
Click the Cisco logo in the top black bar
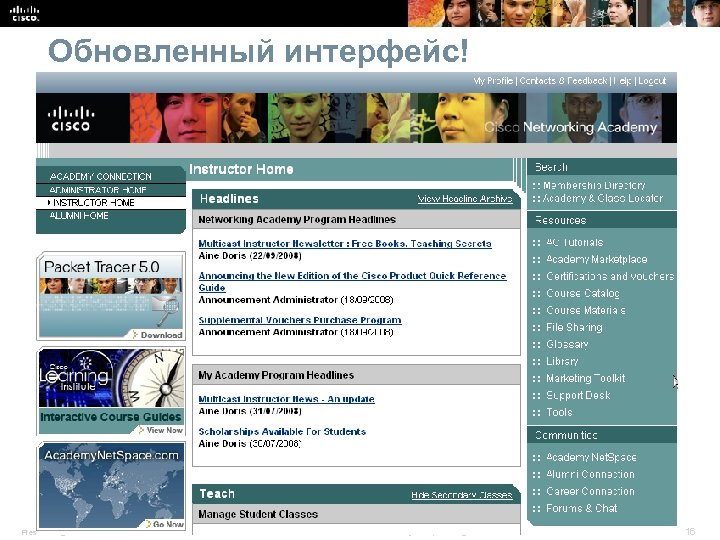tap(25, 13)
